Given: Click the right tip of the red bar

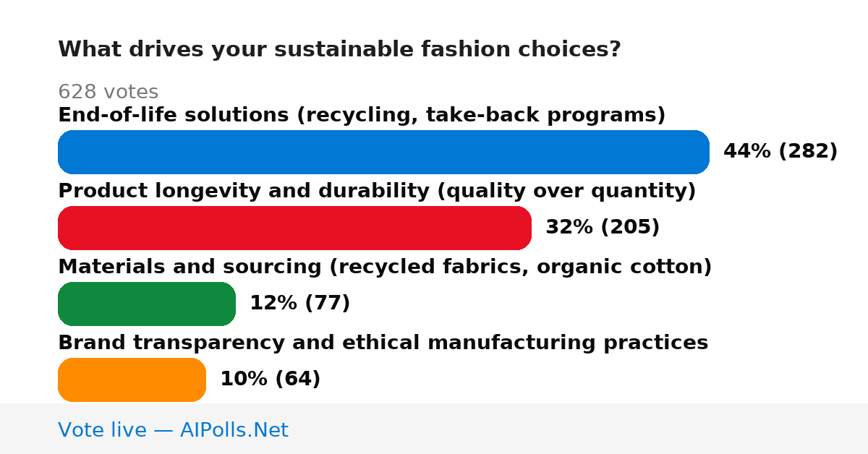Looking at the screenshot, I should (524, 228).
